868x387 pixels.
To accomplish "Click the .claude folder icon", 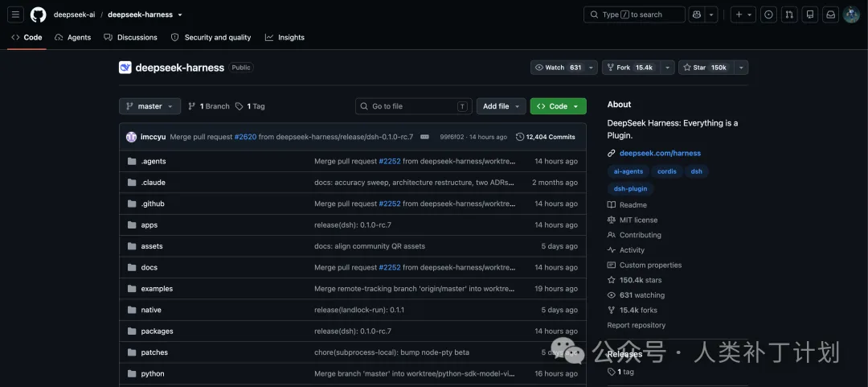I will pyautogui.click(x=132, y=183).
